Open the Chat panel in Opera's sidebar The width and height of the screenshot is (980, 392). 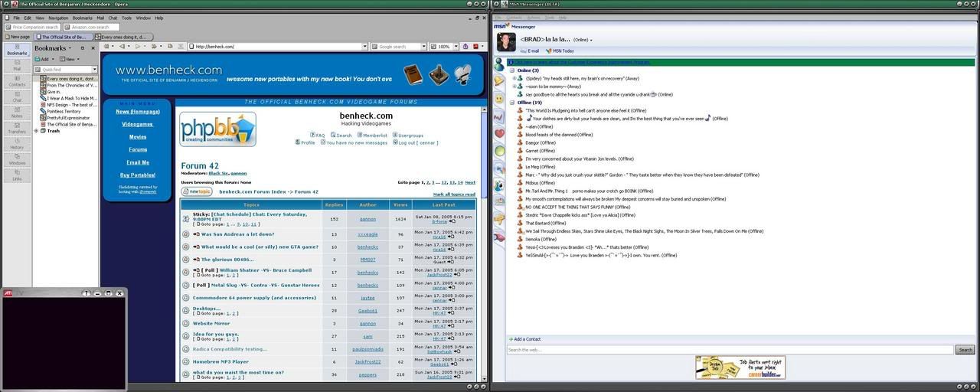[x=17, y=97]
